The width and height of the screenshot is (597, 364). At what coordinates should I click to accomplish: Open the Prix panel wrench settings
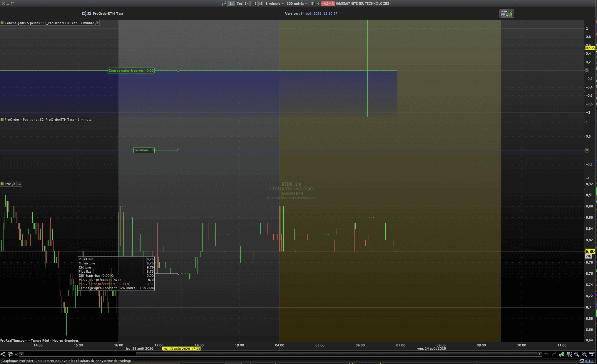click(14, 184)
